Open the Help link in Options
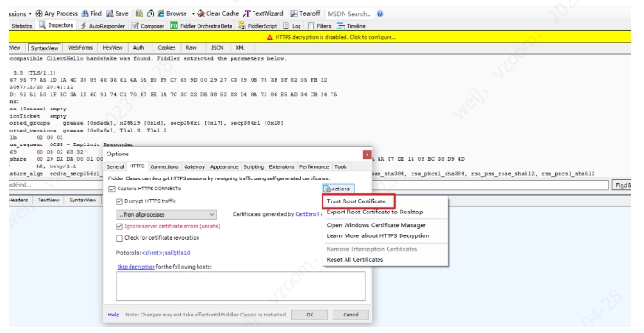 (x=114, y=315)
